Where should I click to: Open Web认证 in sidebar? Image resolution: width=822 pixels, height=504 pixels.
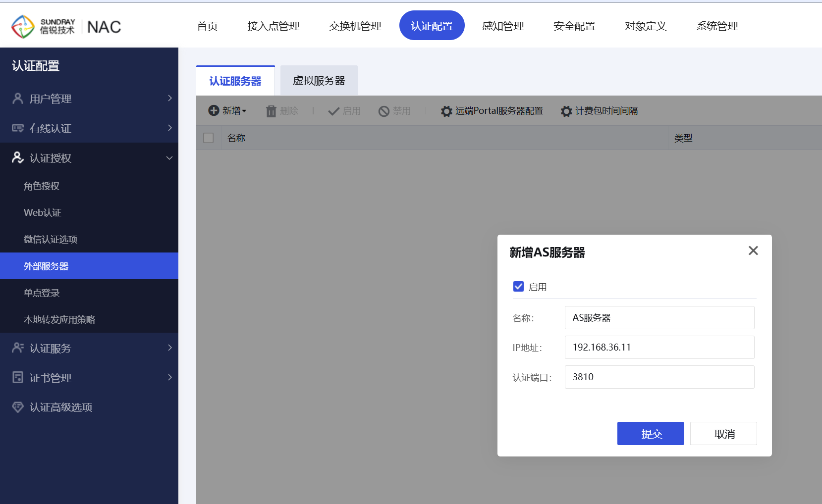[89, 213]
